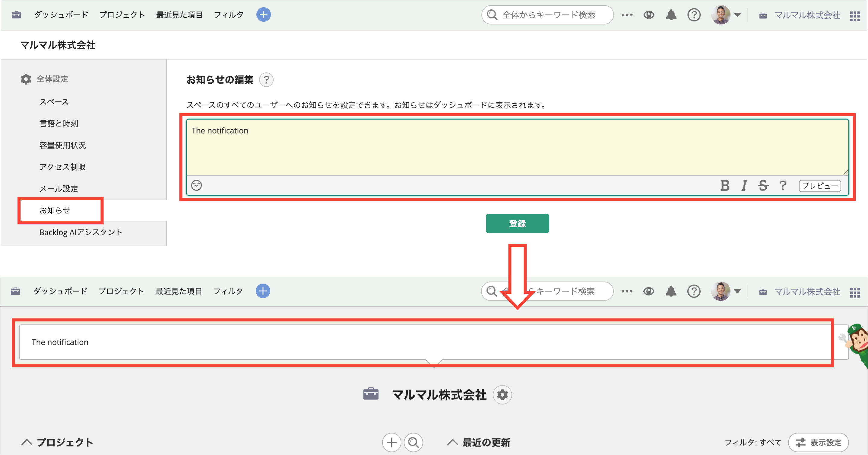
Task: Click user avatar photo in lower navigation bar
Action: [721, 291]
